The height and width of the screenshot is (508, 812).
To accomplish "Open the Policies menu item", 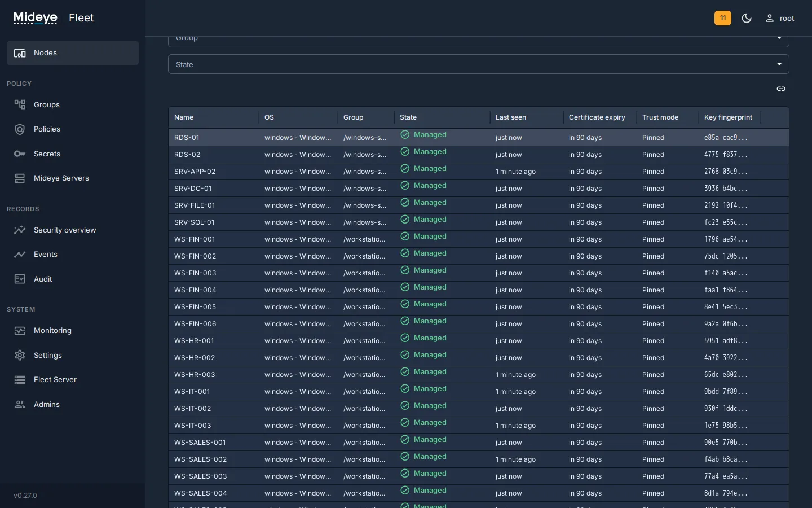I will (73, 129).
